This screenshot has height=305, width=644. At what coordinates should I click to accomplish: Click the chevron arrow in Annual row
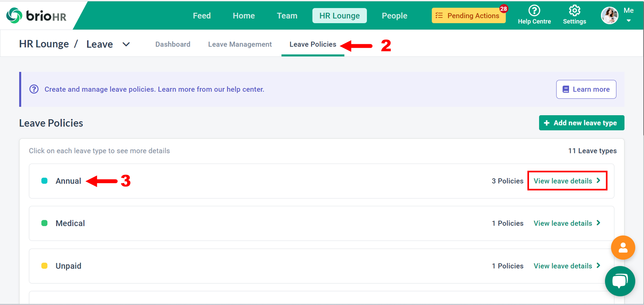[x=598, y=180]
